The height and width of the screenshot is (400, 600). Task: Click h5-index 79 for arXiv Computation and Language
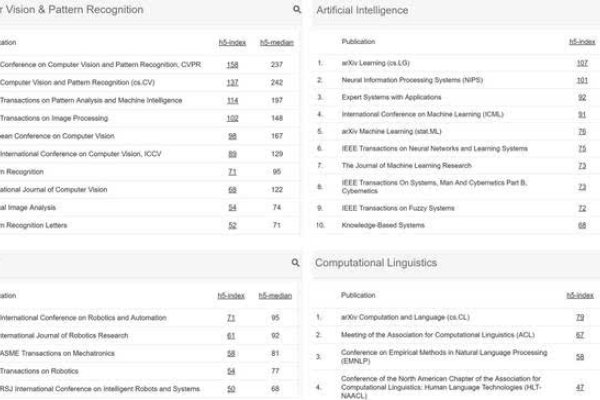coord(580,317)
